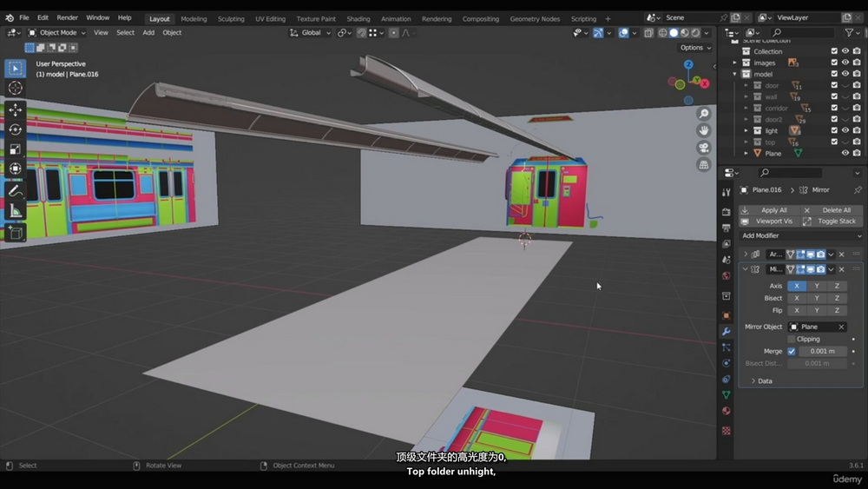
Task: Open the Object properties tab
Action: tap(727, 315)
